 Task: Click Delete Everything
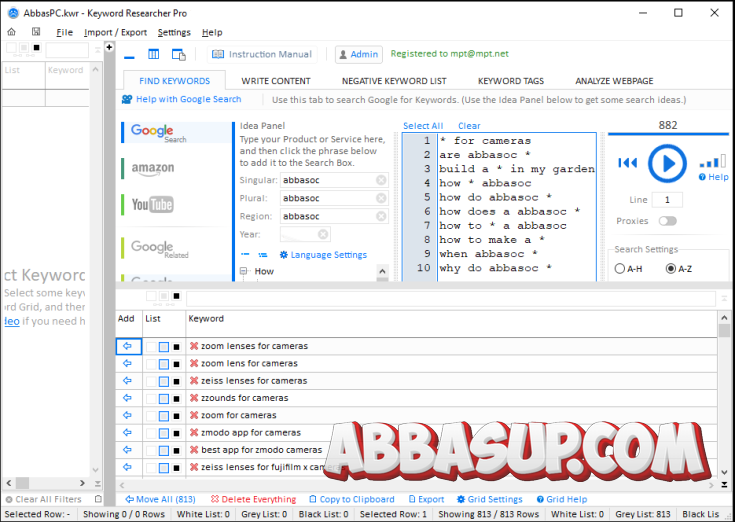coord(254,499)
